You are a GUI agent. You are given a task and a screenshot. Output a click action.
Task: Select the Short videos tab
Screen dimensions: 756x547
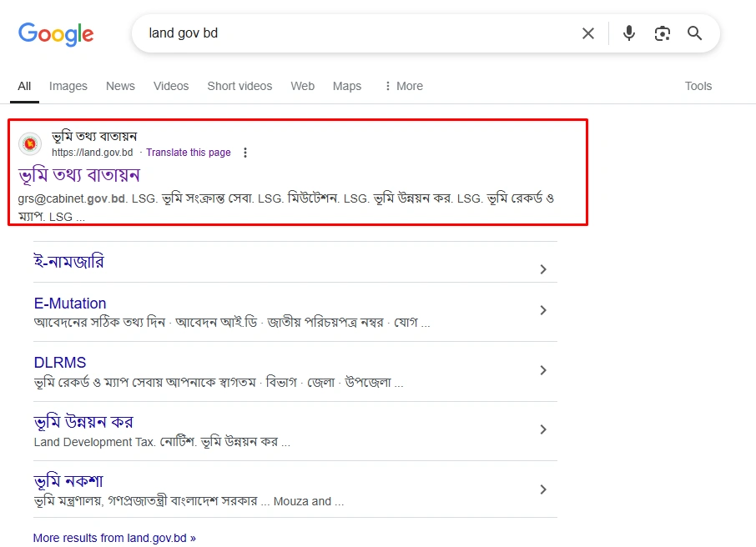239,86
